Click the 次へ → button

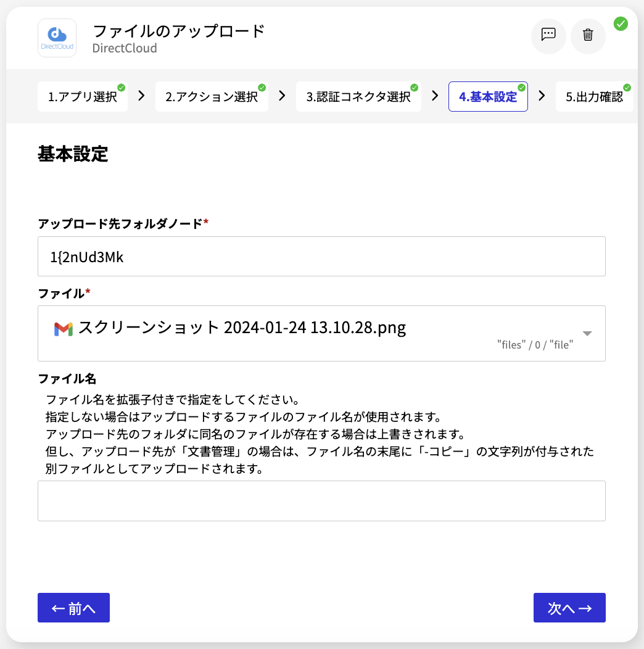click(x=569, y=608)
